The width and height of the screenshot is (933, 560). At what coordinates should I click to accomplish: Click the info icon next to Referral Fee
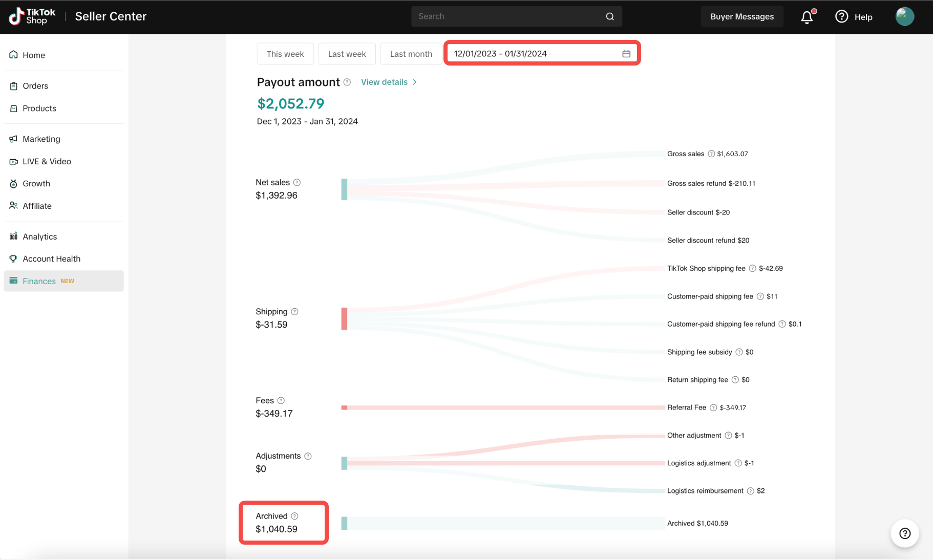(x=713, y=407)
